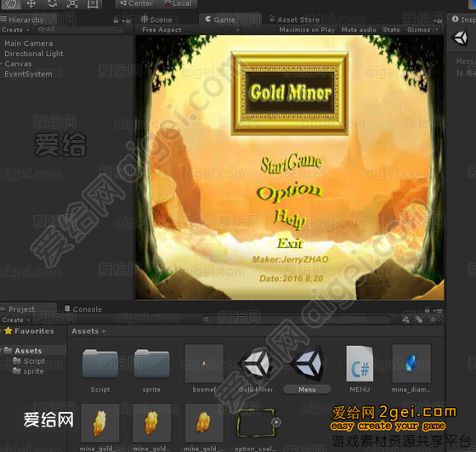This screenshot has width=476, height=452.
Task: Select Directional Light in the Hierarchy
Action: (34, 54)
